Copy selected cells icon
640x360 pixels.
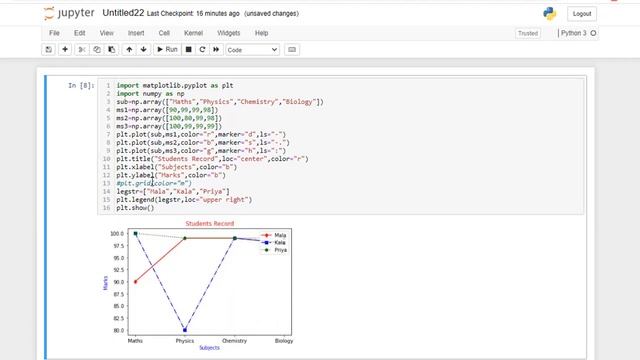click(x=97, y=50)
